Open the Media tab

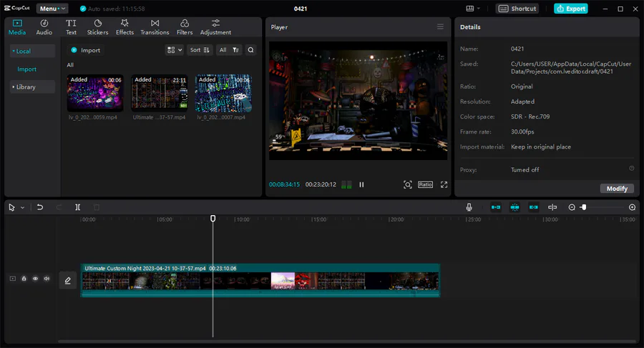click(17, 27)
